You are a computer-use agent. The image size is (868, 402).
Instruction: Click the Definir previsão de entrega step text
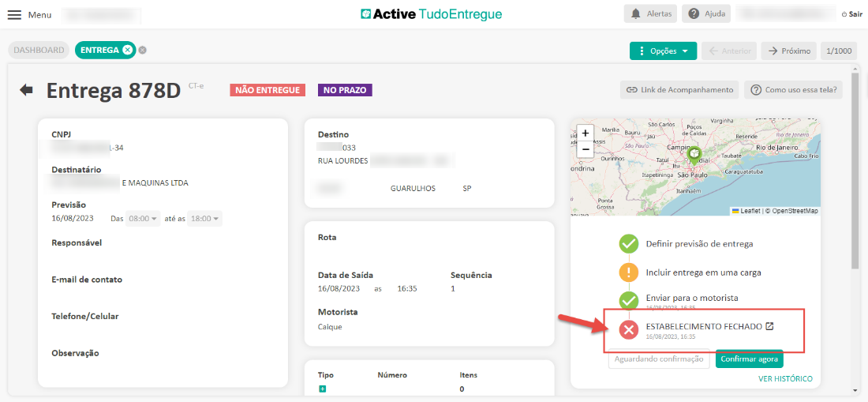click(699, 243)
